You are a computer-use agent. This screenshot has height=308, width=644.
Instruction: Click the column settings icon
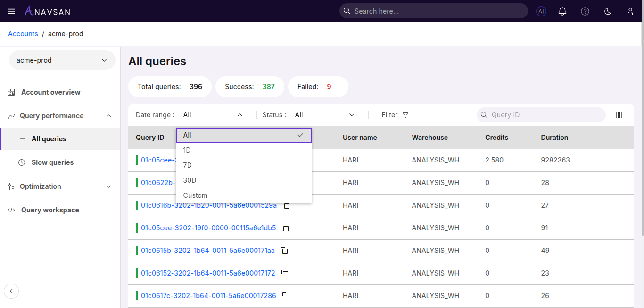click(619, 115)
